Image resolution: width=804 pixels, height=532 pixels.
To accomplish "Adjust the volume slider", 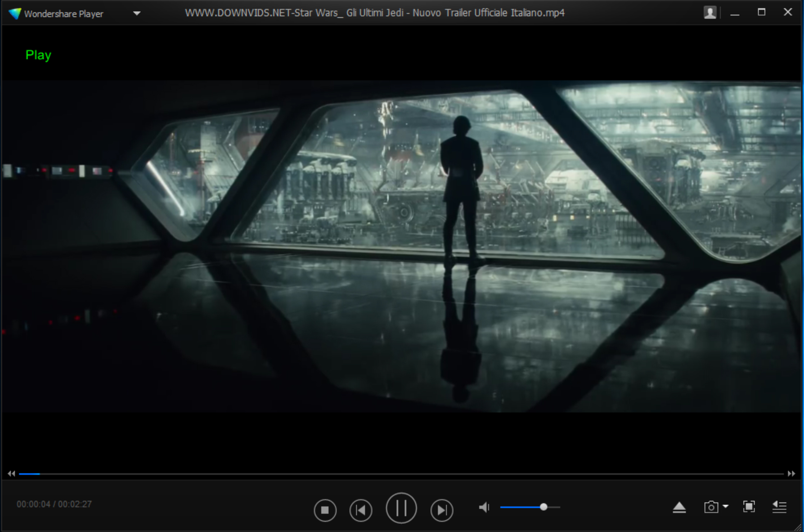I will tap(544, 507).
